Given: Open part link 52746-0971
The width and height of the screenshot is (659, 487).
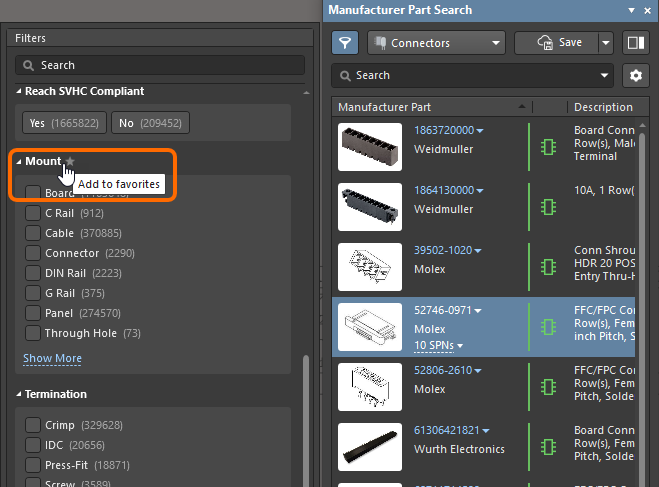Looking at the screenshot, I should point(443,310).
